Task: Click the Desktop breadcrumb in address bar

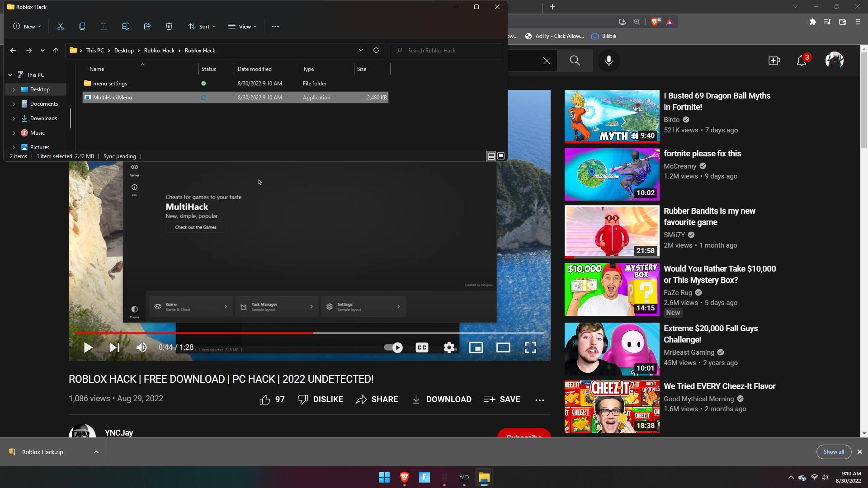Action: (x=124, y=50)
